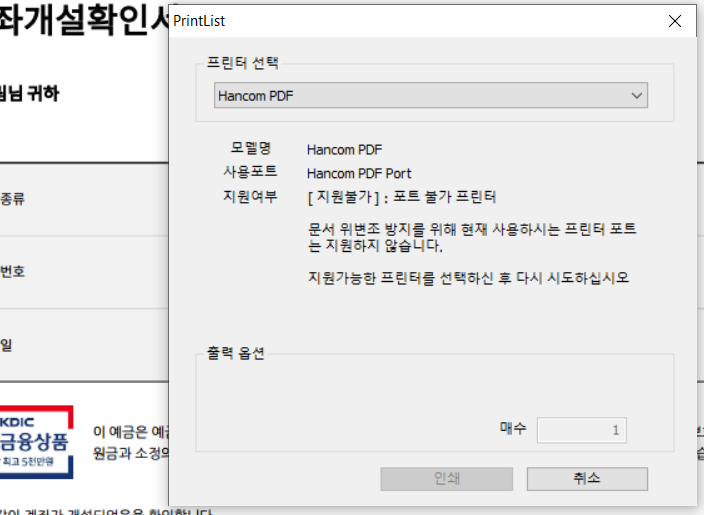
Task: Click the dropdown chevron arrow in printer selection
Action: click(636, 96)
